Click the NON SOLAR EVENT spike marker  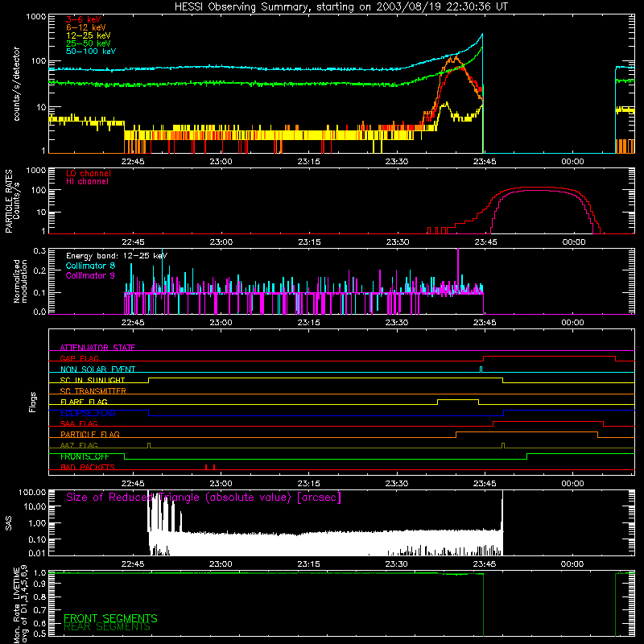(x=481, y=369)
